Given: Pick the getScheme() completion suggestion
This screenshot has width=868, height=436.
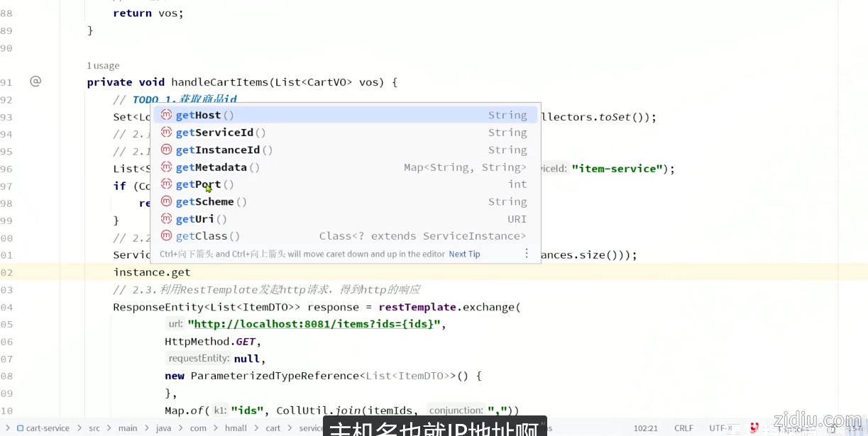Looking at the screenshot, I should tap(211, 202).
